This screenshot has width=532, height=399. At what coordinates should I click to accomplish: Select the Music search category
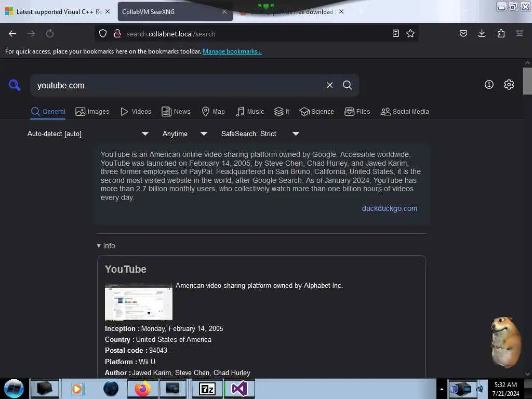click(x=250, y=112)
